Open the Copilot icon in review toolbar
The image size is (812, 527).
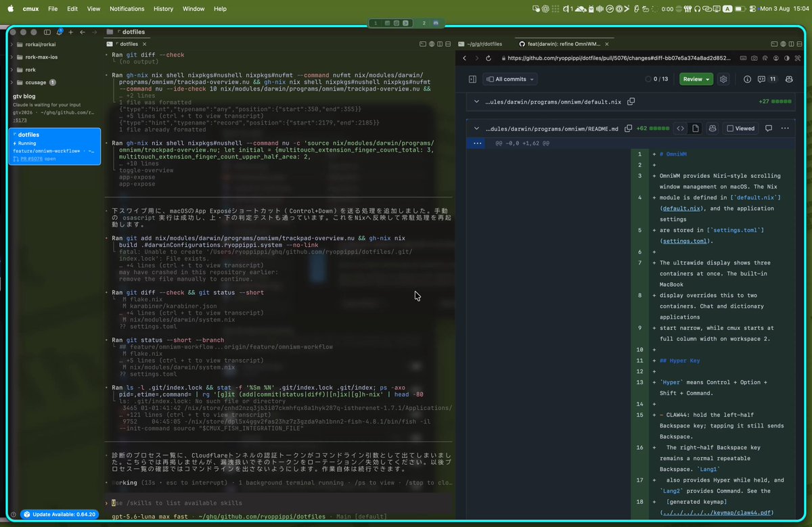tap(789, 79)
